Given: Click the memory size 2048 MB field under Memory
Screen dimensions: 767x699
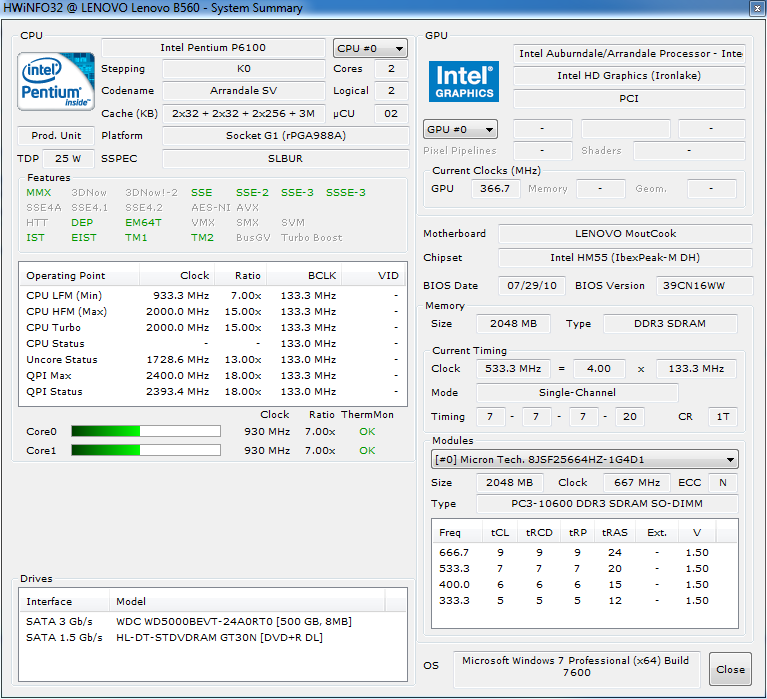Looking at the screenshot, I should [x=513, y=323].
